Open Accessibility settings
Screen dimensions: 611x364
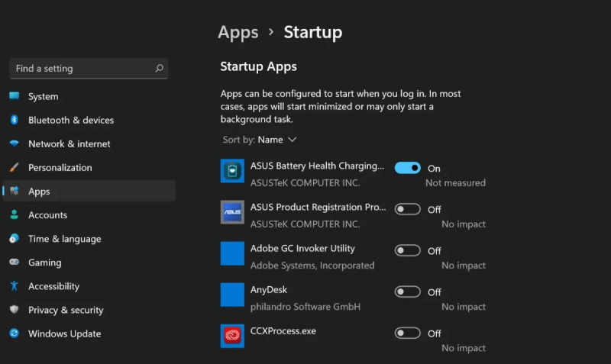tap(89, 286)
